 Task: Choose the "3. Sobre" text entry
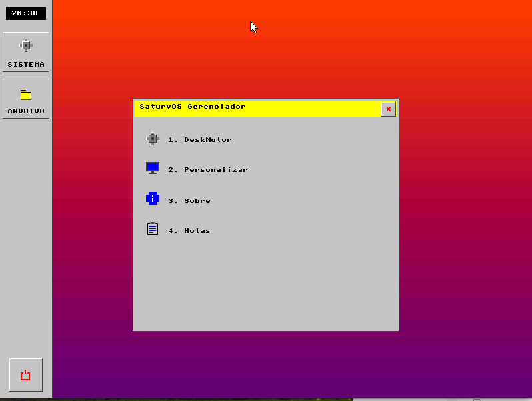pos(189,201)
